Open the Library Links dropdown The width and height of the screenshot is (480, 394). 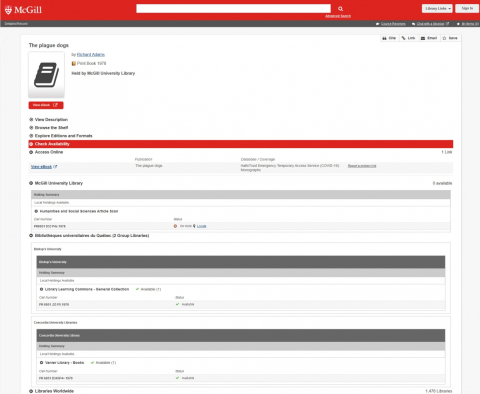pyautogui.click(x=437, y=8)
